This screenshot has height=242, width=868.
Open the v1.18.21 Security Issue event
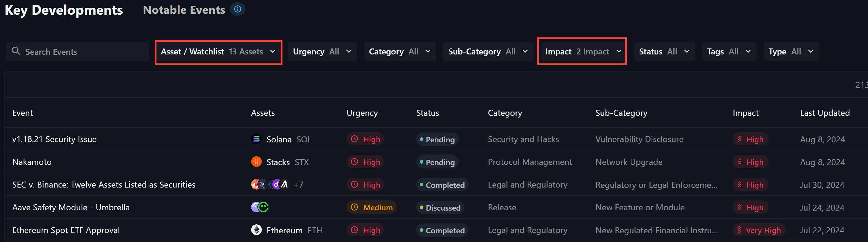tap(54, 139)
